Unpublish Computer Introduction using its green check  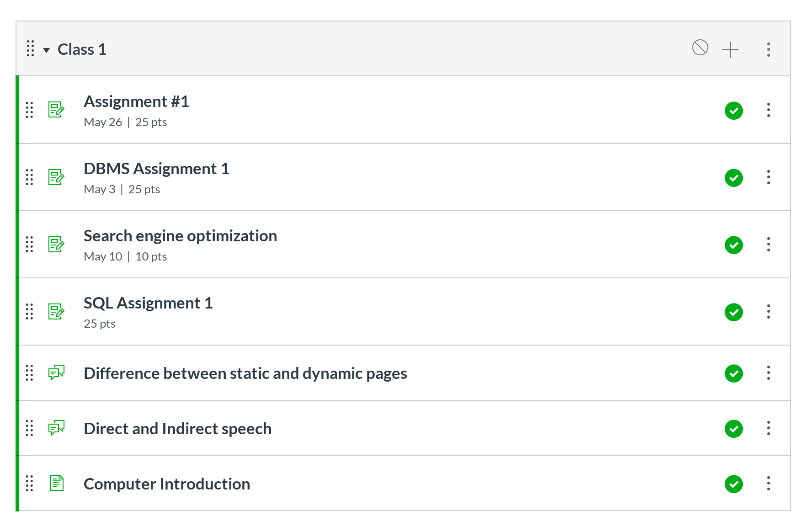(734, 484)
